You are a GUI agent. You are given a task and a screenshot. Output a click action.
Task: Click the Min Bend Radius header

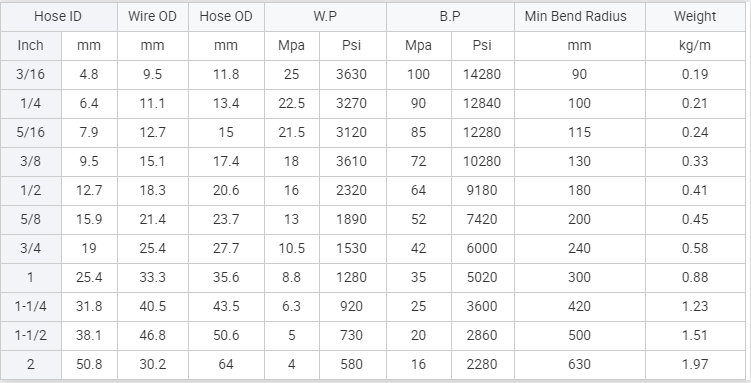point(580,17)
